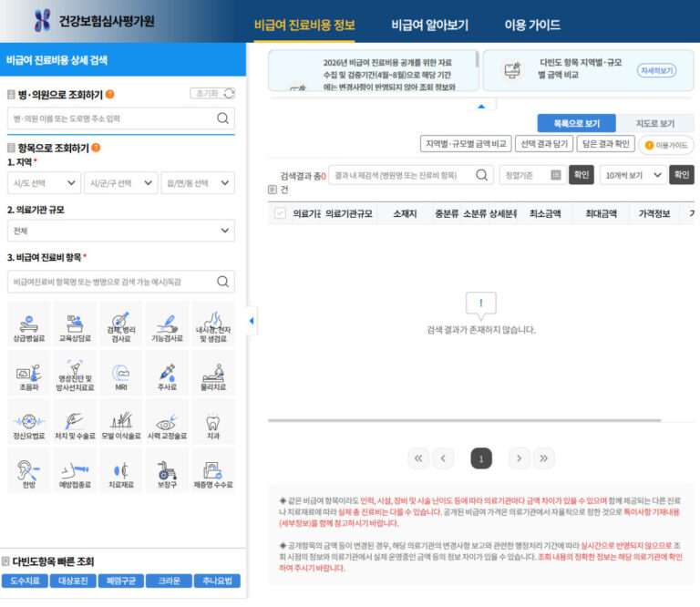Open the 비급여 진료비용 정보 menu
700x607 pixels.
pos(304,25)
